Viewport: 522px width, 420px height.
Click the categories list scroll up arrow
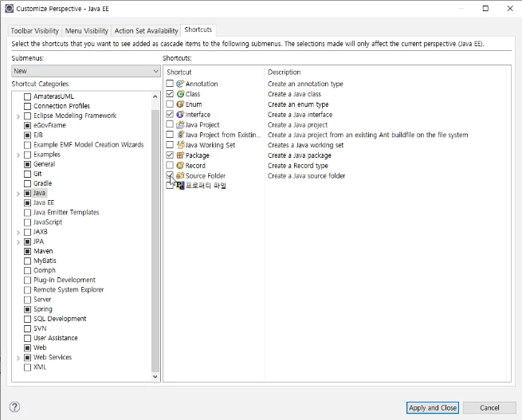155,96
